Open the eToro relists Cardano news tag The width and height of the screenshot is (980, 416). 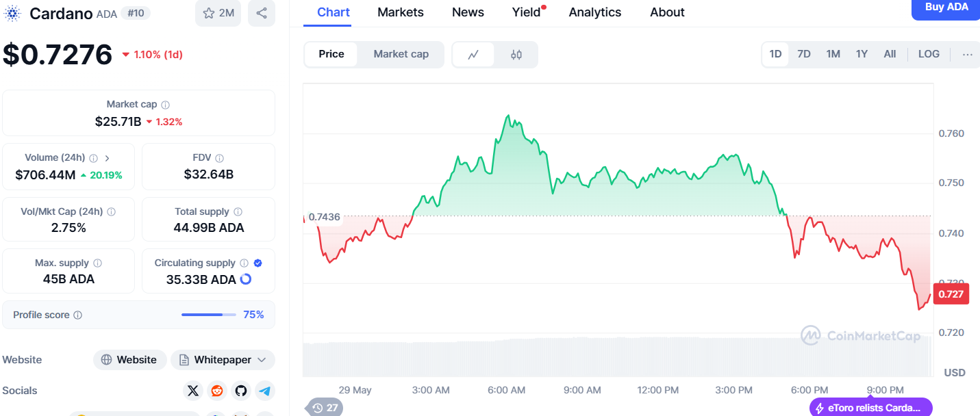(x=871, y=408)
